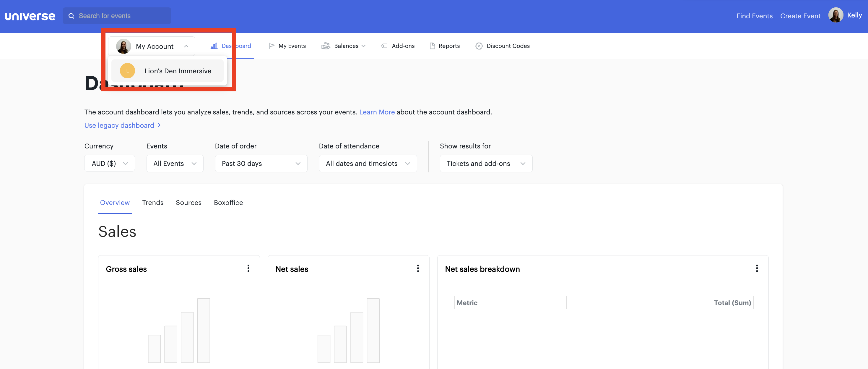
Task: Switch to the Boxoffice tab
Action: (228, 203)
